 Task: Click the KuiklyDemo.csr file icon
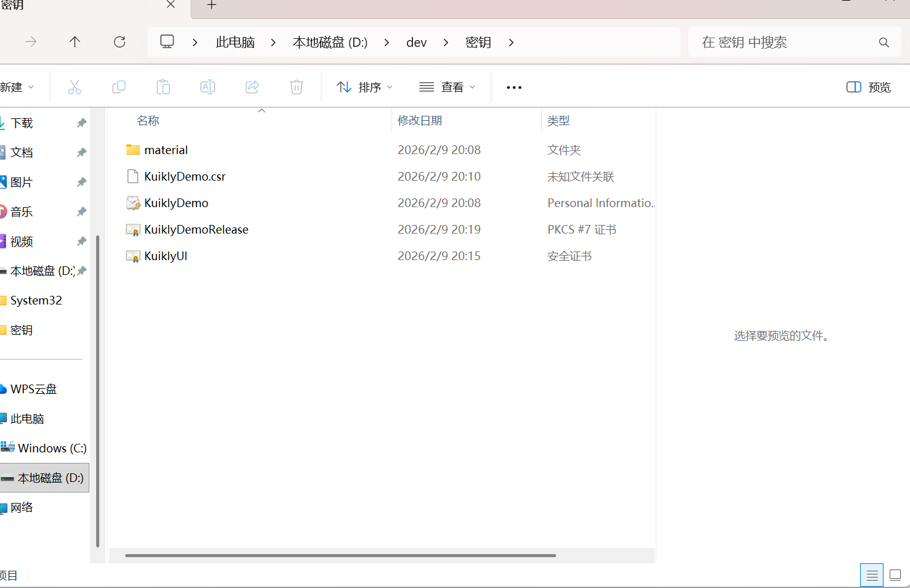pos(133,176)
